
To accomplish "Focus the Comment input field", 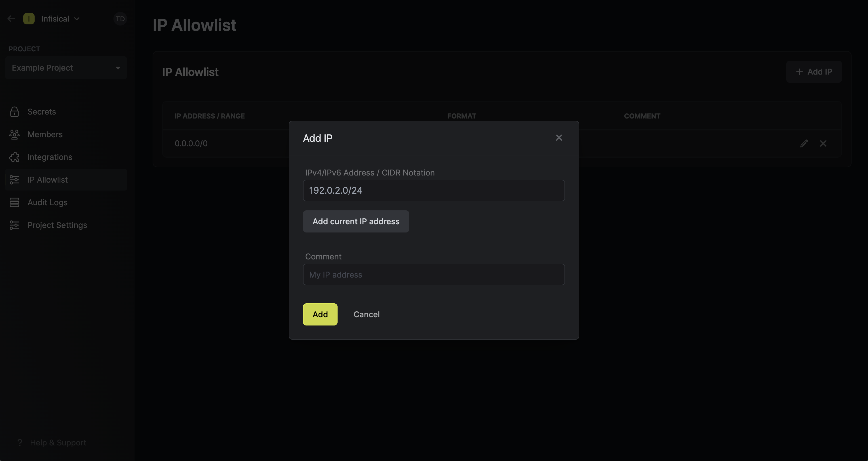I will 434,274.
